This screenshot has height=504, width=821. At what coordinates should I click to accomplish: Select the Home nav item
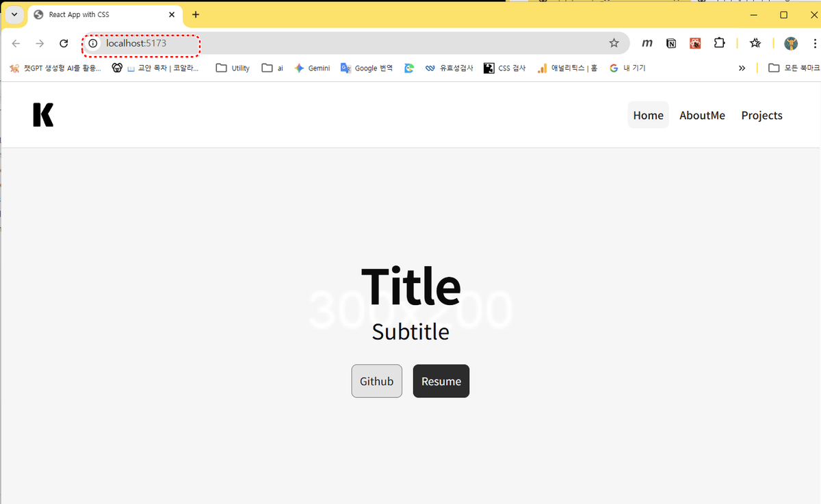click(648, 116)
